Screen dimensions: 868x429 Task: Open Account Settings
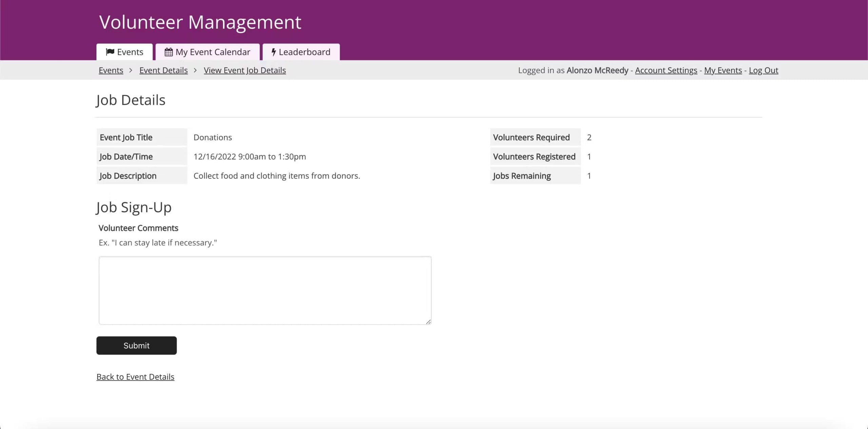666,70
